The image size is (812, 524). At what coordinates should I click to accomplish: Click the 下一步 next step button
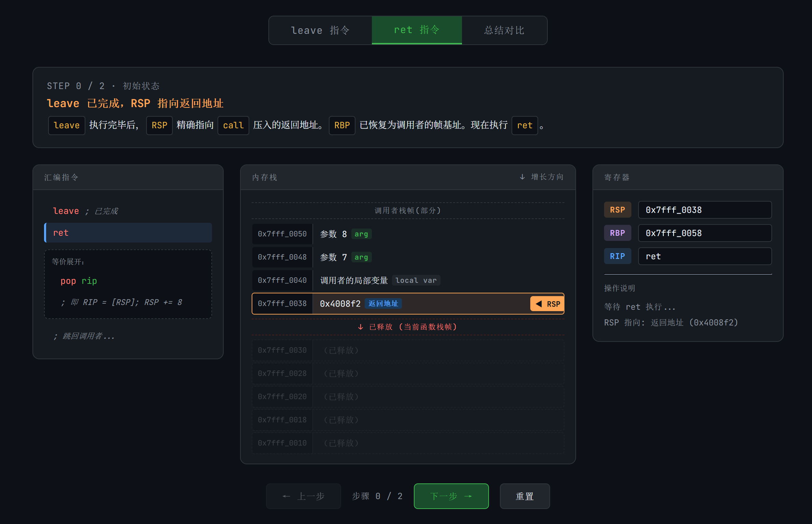coord(451,496)
